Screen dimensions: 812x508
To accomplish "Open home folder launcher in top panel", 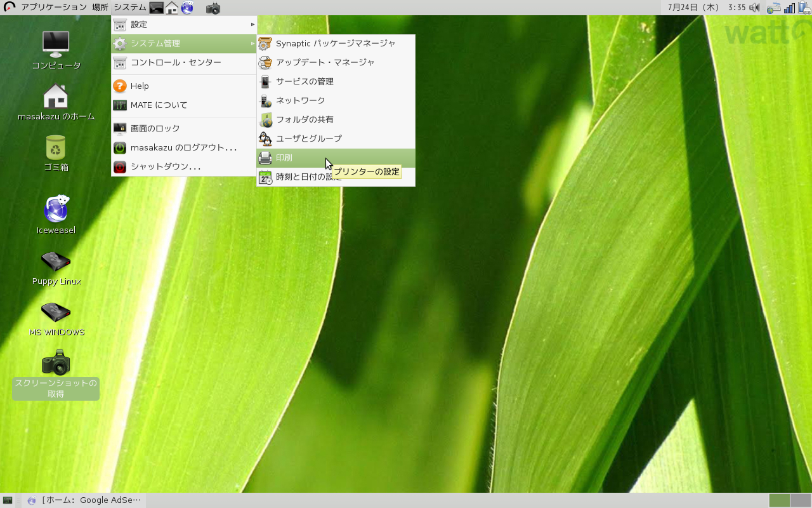I will click(x=172, y=8).
